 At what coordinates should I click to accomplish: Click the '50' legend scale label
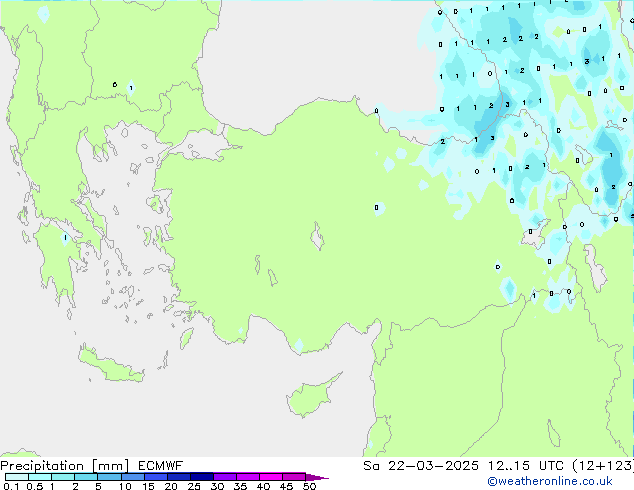(309, 486)
